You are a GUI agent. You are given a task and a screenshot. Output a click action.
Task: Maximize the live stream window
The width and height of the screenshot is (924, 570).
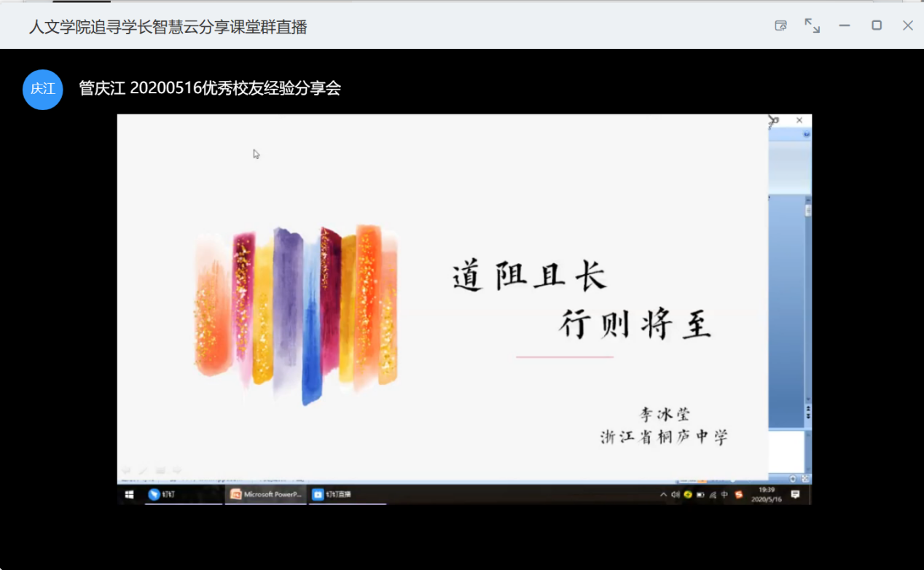coord(877,26)
